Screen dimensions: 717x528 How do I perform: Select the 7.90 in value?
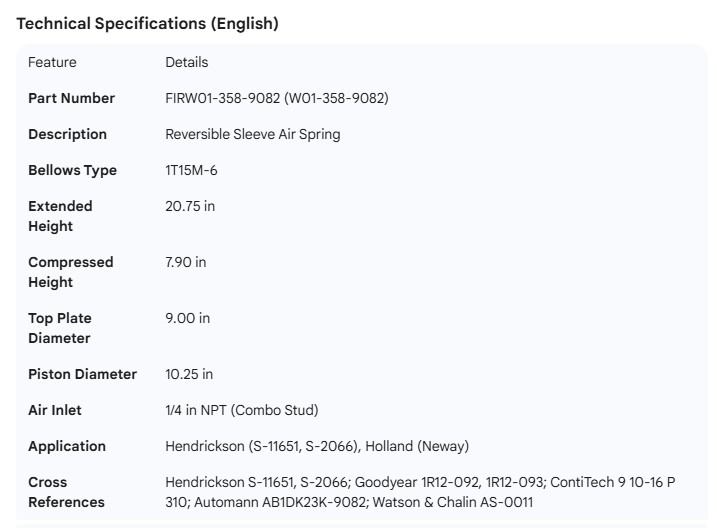coord(186,262)
